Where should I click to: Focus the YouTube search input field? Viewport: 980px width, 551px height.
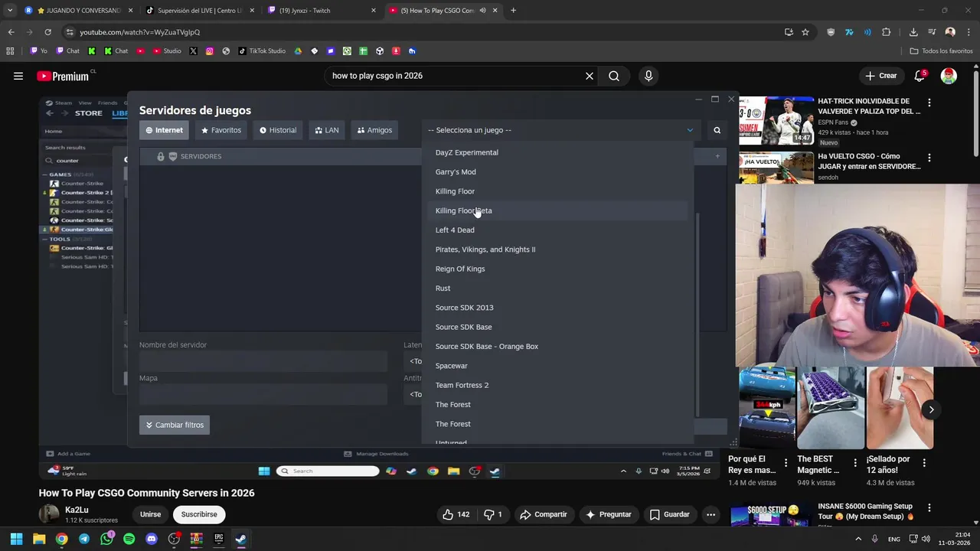pos(455,76)
